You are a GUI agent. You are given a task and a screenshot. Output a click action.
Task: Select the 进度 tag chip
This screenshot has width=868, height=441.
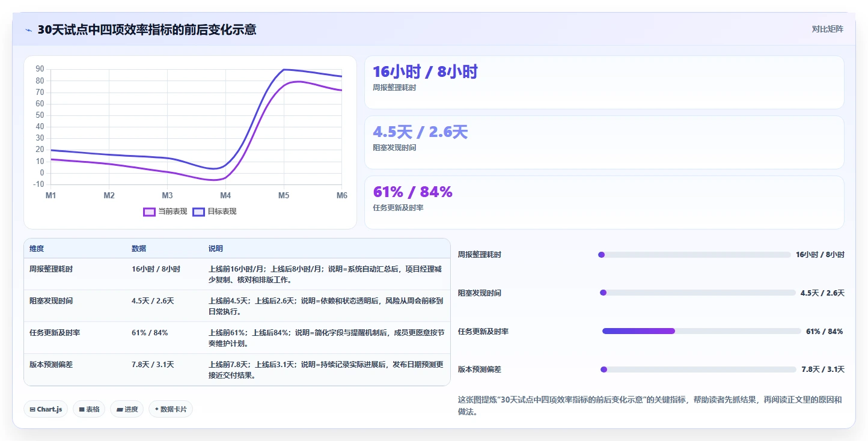127,409
